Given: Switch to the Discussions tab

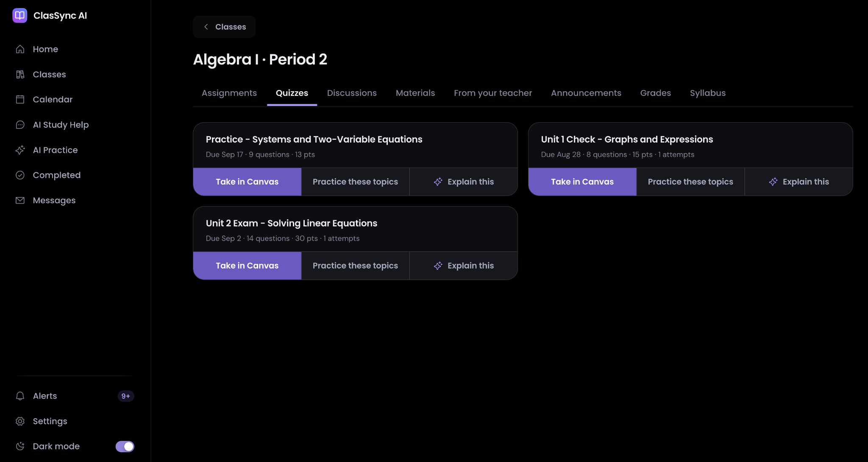Looking at the screenshot, I should pyautogui.click(x=352, y=93).
